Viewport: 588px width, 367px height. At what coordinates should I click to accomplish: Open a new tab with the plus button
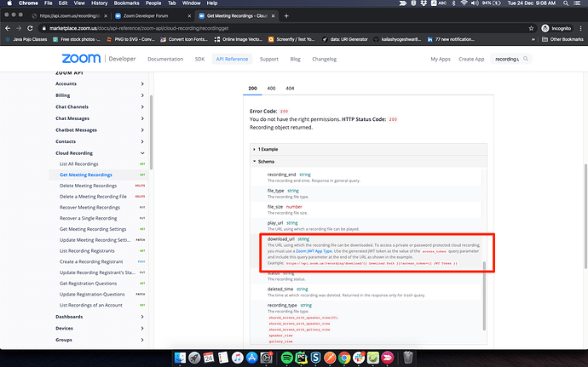pos(286,15)
